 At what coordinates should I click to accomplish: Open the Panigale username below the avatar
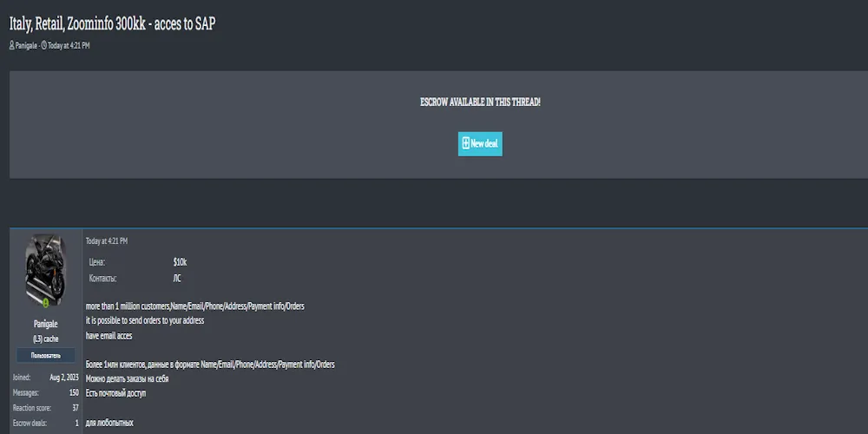tap(45, 324)
